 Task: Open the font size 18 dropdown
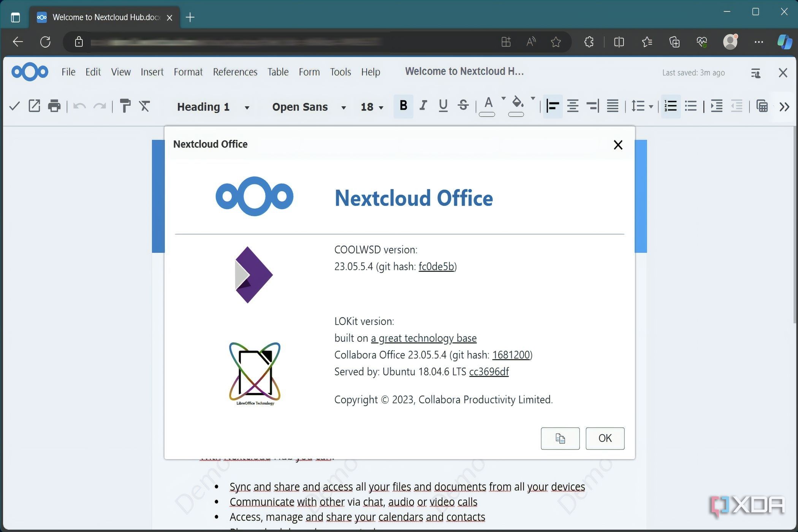tap(381, 108)
